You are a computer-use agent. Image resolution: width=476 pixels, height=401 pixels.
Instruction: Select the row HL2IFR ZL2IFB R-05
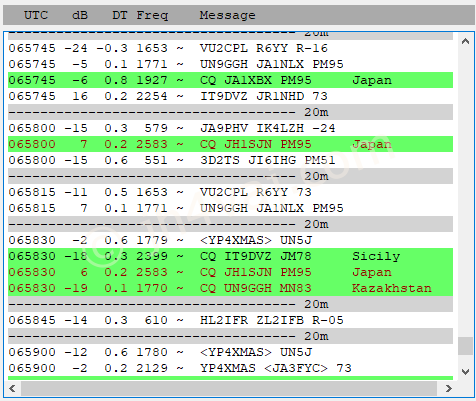coord(230,320)
